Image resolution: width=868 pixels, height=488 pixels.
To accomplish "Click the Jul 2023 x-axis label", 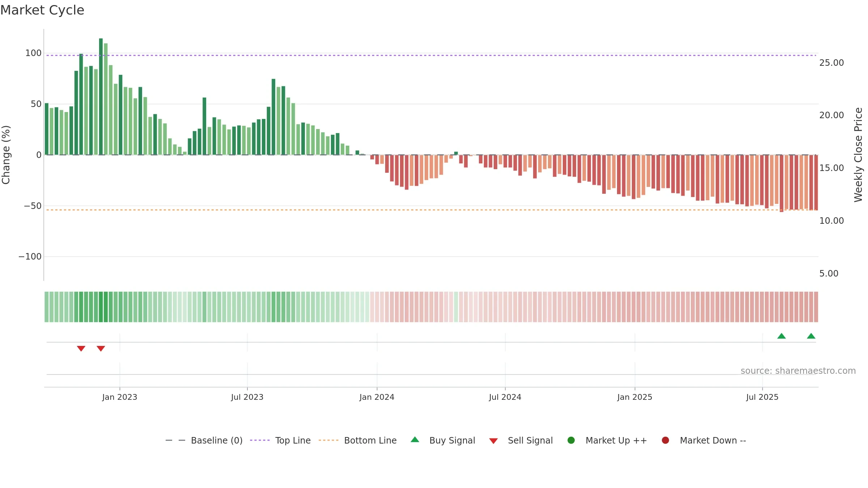I will pyautogui.click(x=247, y=397).
